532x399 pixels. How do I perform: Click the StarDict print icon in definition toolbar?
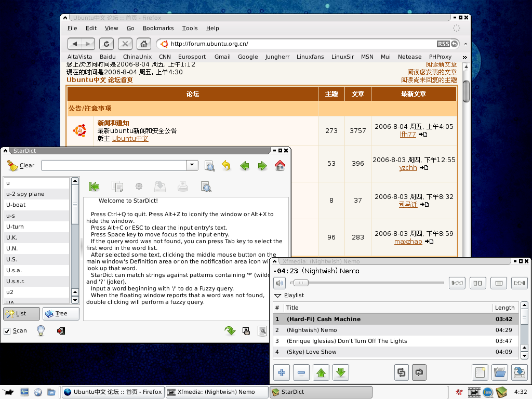[x=183, y=187]
